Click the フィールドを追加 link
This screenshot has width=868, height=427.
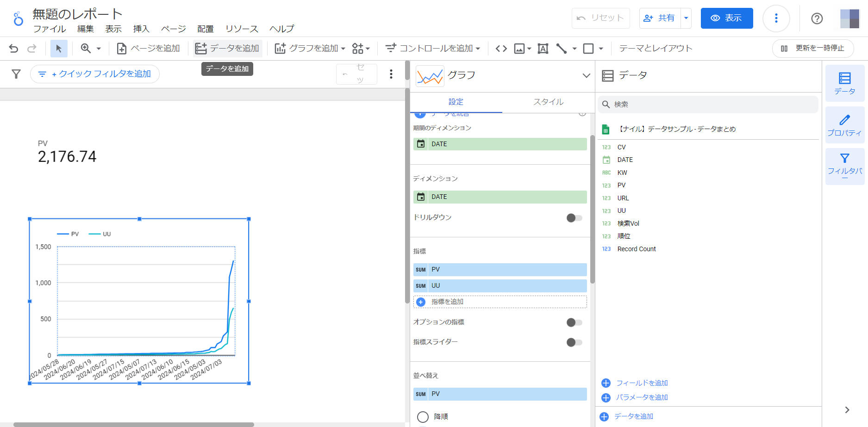pyautogui.click(x=635, y=383)
